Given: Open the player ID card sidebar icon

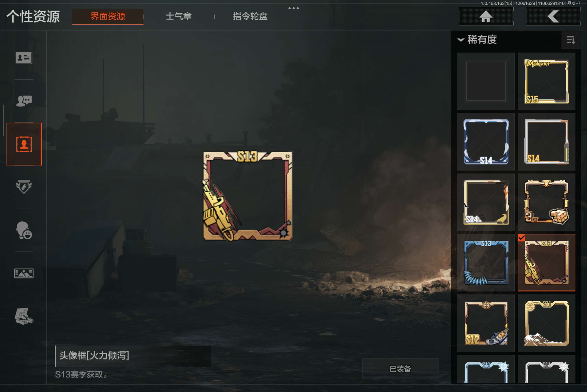Looking at the screenshot, I should click(x=24, y=58).
